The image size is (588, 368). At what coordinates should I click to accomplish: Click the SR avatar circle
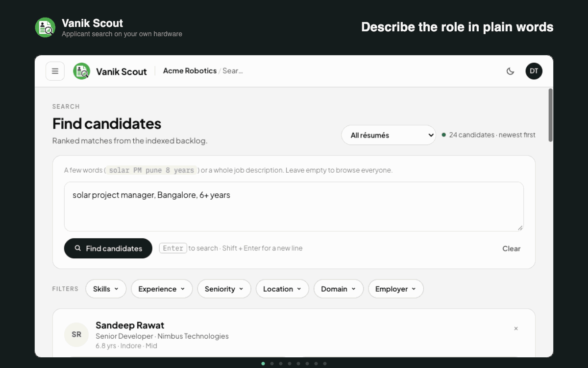coord(76,335)
